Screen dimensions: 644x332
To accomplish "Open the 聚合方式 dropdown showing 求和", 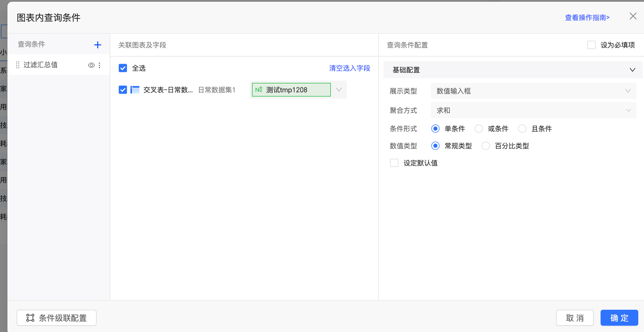I will pos(533,110).
